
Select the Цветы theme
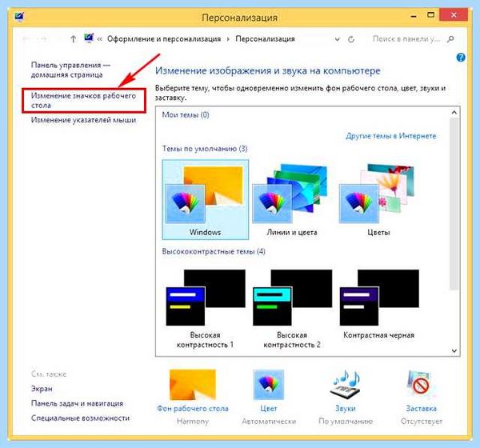pos(378,200)
